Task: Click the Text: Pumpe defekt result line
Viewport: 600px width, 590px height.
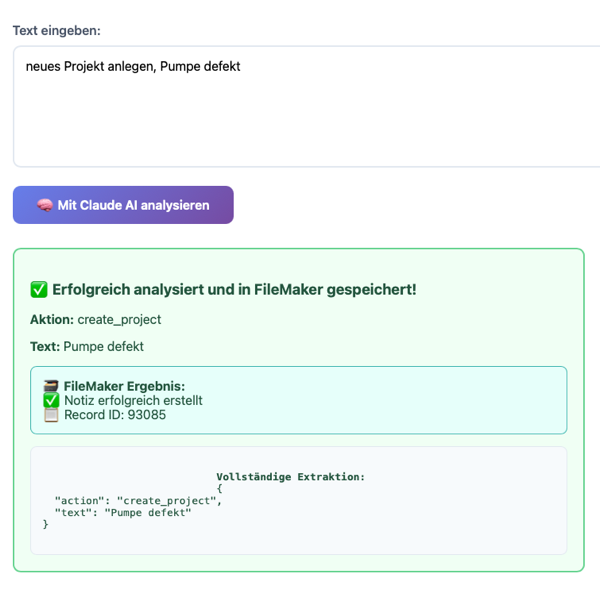Action: 87,346
